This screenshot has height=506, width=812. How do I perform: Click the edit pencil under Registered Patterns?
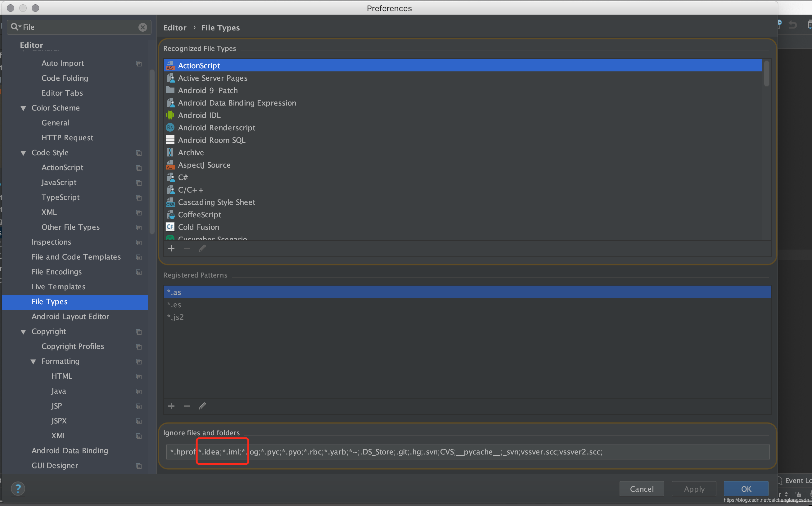pyautogui.click(x=202, y=406)
